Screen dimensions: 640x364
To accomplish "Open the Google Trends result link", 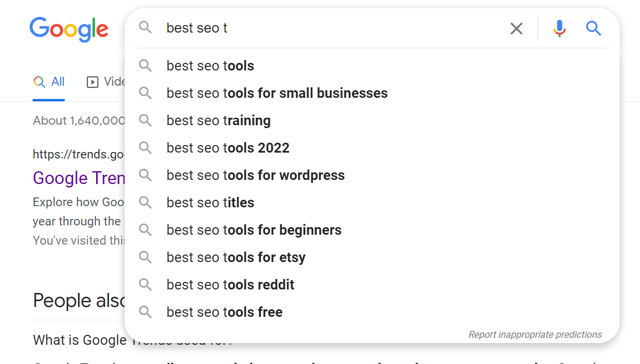I will pyautogui.click(x=79, y=178).
